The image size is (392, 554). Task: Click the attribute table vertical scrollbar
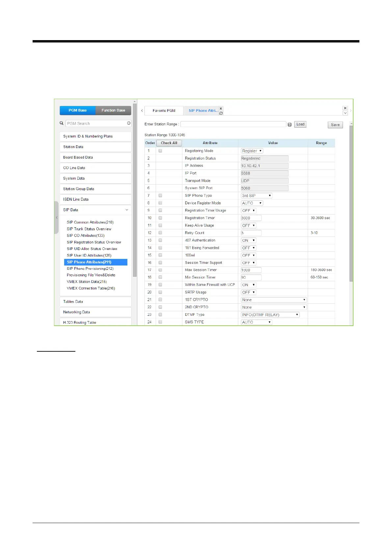pos(351,204)
